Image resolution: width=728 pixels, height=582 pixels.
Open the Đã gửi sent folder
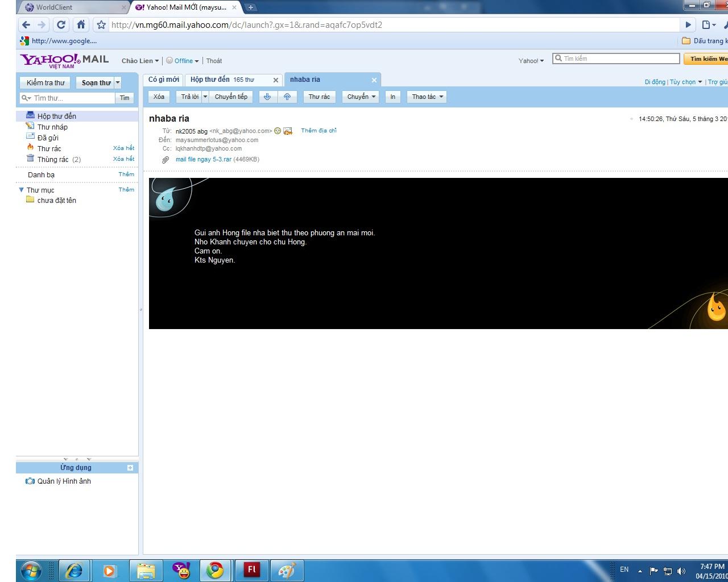point(48,138)
